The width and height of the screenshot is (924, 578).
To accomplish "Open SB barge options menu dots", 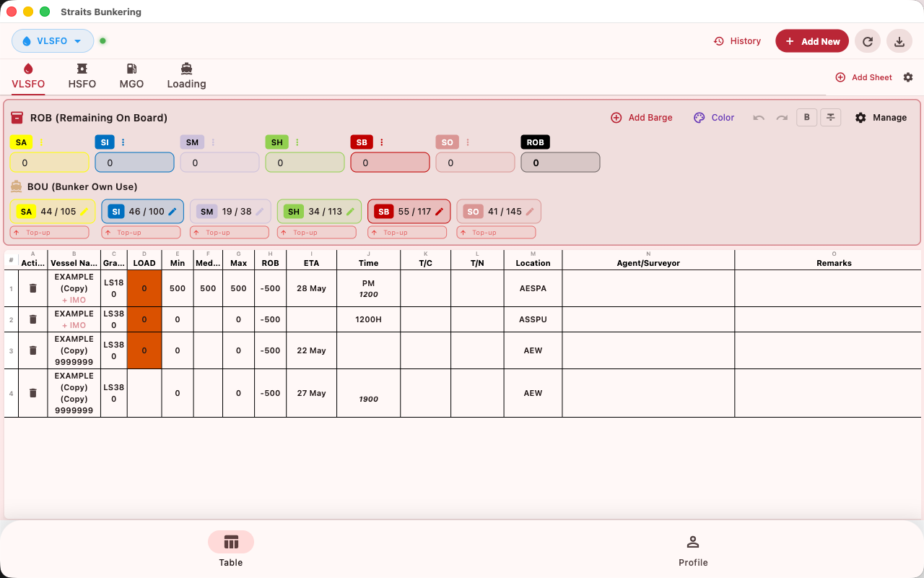I will click(382, 142).
